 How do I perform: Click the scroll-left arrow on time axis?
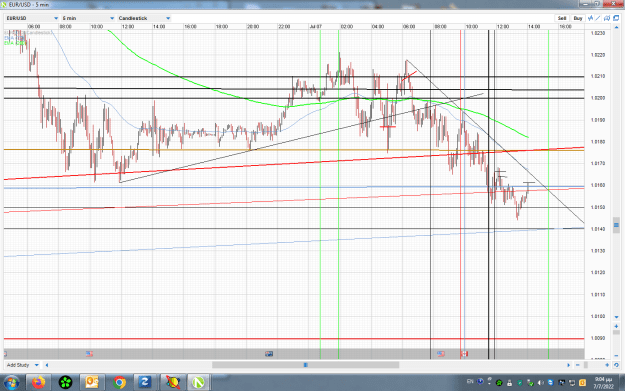click(47, 365)
